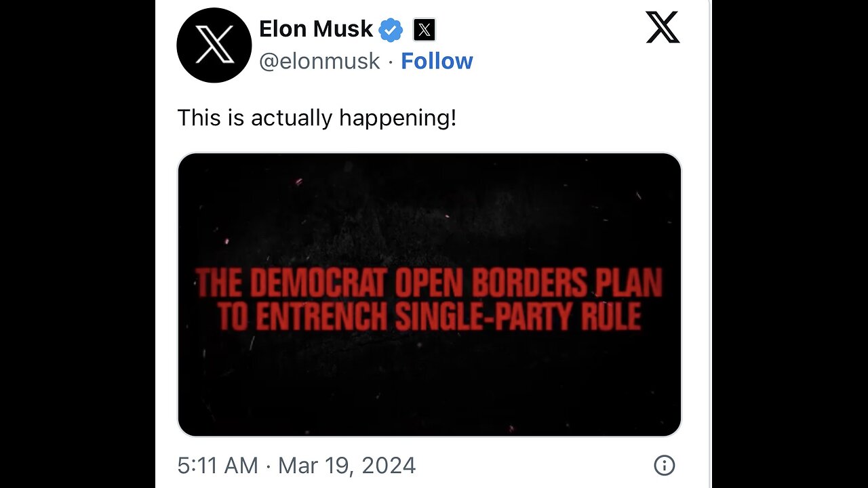Click the @elonmusk handle
The image size is (868, 488).
319,61
